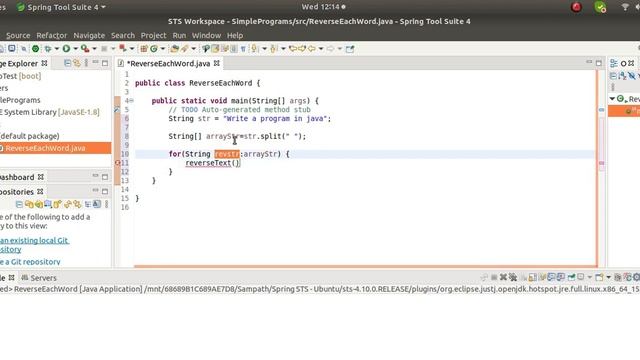Toggle hierarchical branch layout in Git Repositories
The image size is (640, 360).
[x=87, y=204]
